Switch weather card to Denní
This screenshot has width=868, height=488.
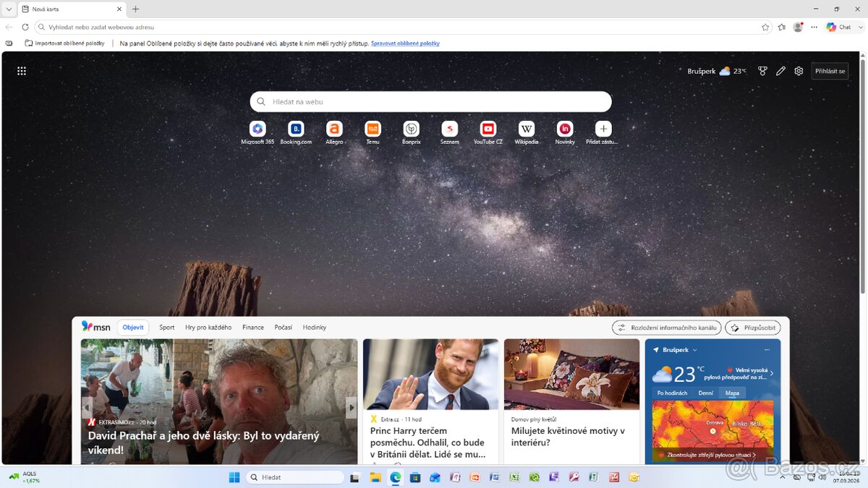coord(706,393)
